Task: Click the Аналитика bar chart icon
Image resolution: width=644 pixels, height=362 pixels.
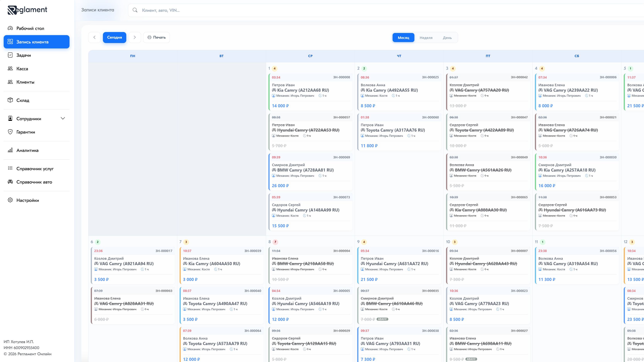Action: click(x=10, y=150)
